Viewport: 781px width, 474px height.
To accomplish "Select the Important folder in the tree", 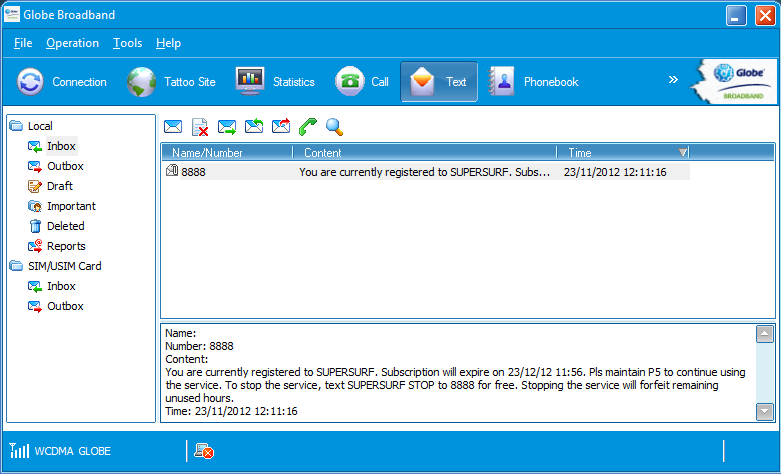I will (x=71, y=206).
